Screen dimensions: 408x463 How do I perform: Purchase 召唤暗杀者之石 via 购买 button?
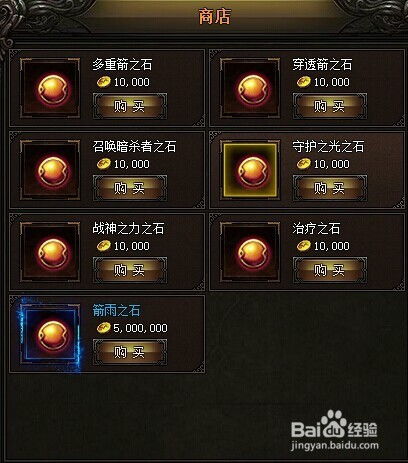(x=130, y=188)
